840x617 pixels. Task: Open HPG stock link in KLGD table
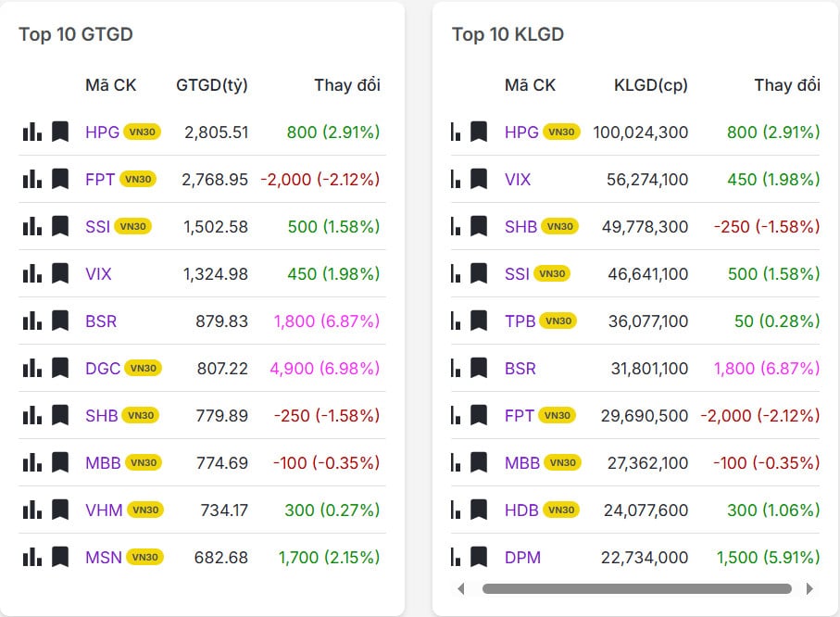[521, 132]
